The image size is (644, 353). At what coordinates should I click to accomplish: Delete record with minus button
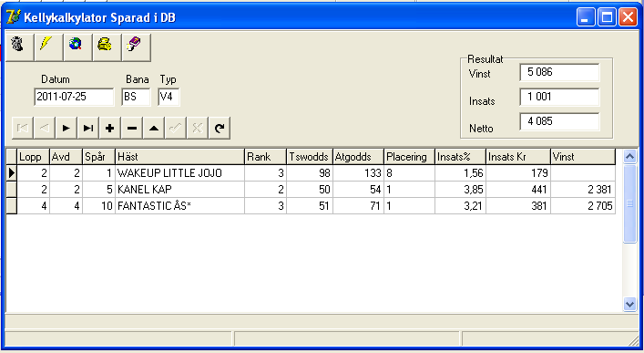[132, 129]
